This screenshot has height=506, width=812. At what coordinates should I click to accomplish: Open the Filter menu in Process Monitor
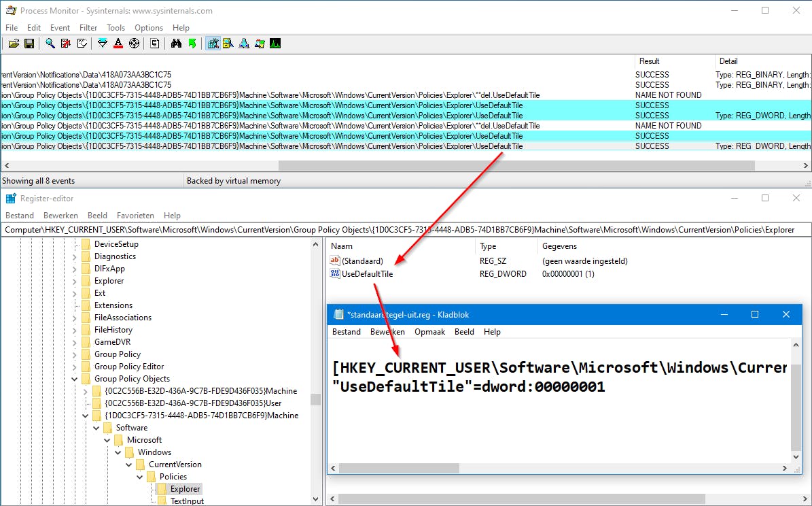coord(88,28)
